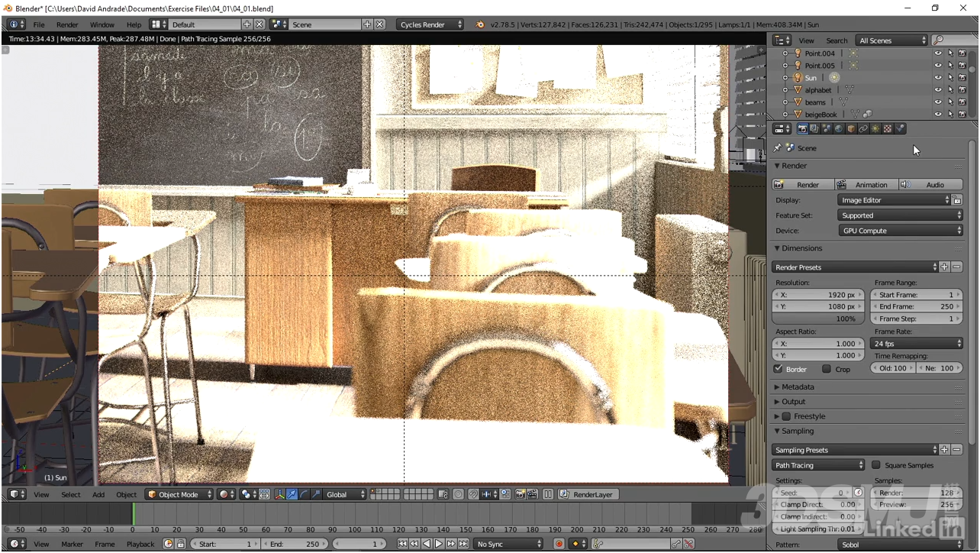Viewport: 980px width, 553px height.
Task: Click the OpenGL render animation clapper icon
Action: 532,494
